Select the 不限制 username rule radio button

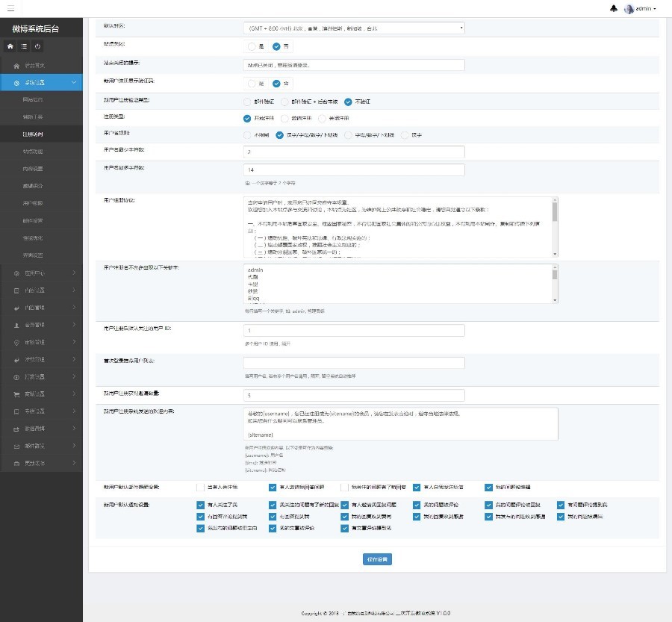click(248, 135)
